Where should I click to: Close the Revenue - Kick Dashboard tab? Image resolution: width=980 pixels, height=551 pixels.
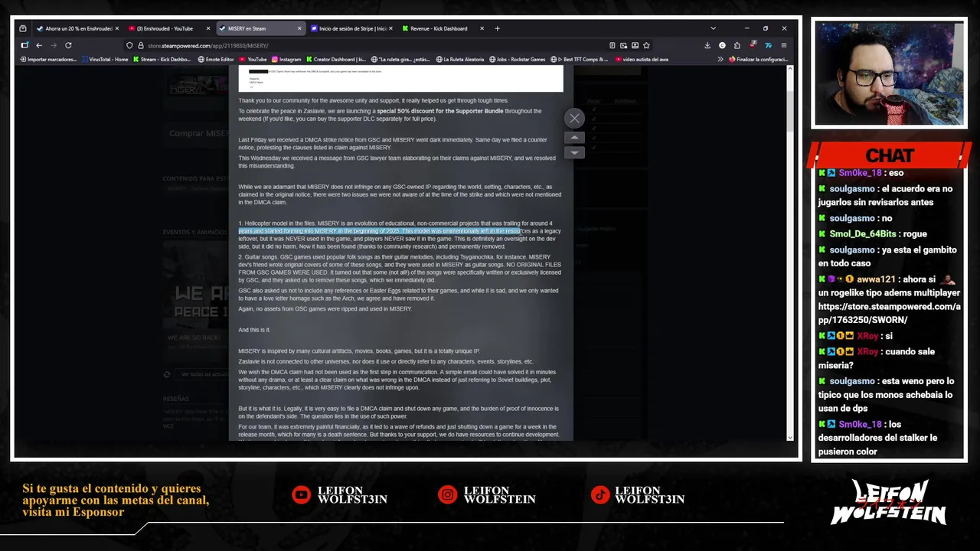point(482,28)
